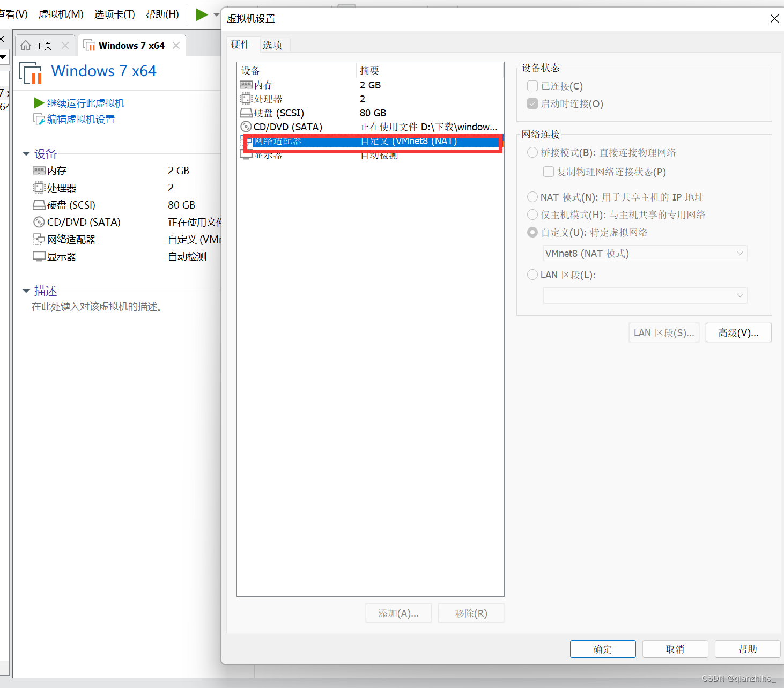Click the 移除(R) button
784x688 pixels.
pyautogui.click(x=471, y=613)
